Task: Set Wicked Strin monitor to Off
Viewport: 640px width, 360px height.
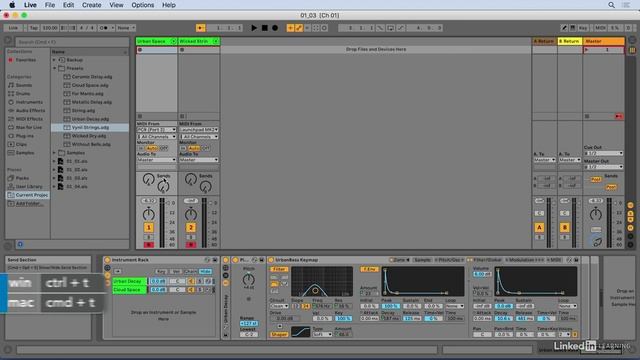Action: (206, 148)
